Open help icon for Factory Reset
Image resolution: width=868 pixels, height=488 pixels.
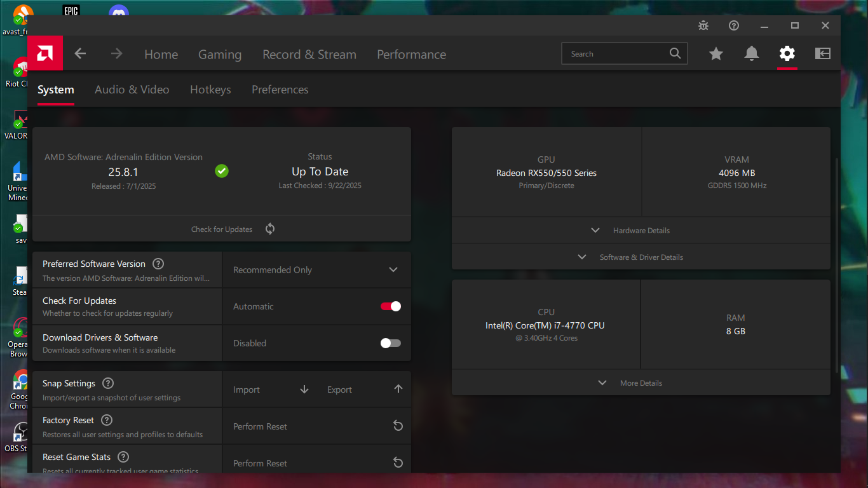point(107,420)
